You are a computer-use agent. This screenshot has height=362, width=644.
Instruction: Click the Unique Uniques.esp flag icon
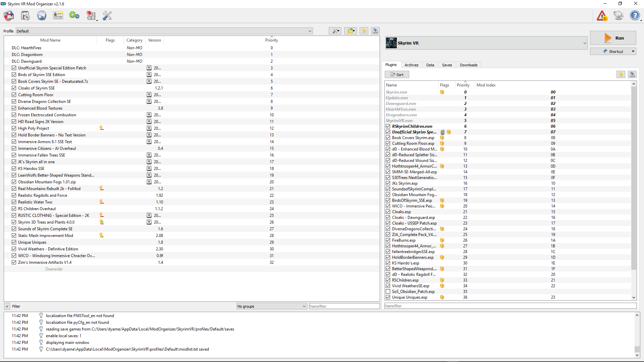click(x=442, y=297)
